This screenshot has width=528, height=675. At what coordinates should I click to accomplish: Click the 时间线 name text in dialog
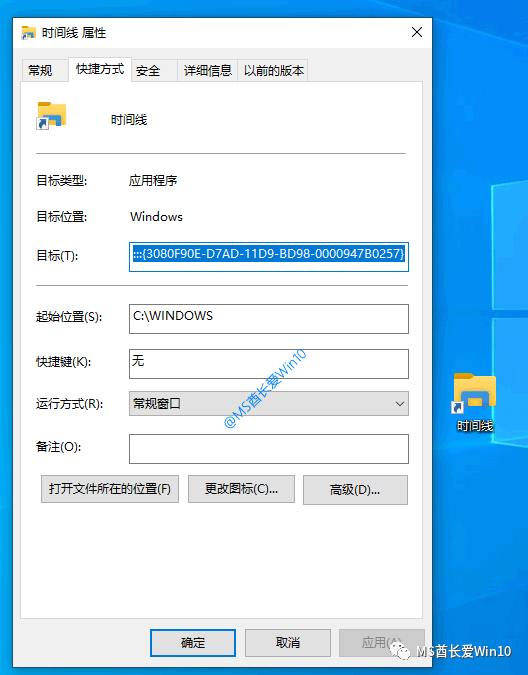(129, 120)
